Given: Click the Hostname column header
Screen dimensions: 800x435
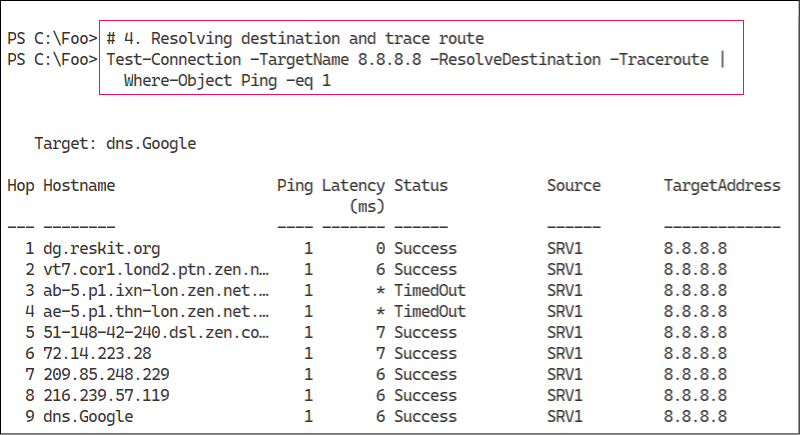Looking at the screenshot, I should click(79, 186).
